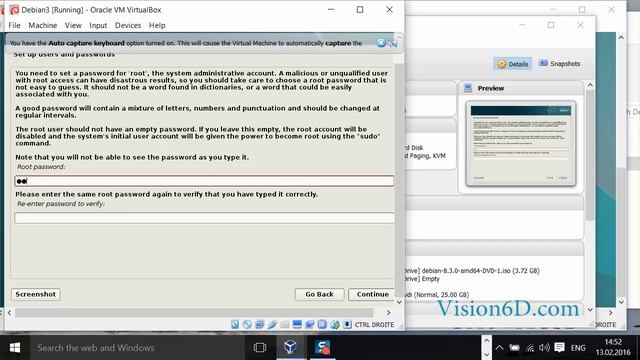Screen dimensions: 640x360
Task: Open the taskbar clock showing 14:52
Action: point(613,347)
